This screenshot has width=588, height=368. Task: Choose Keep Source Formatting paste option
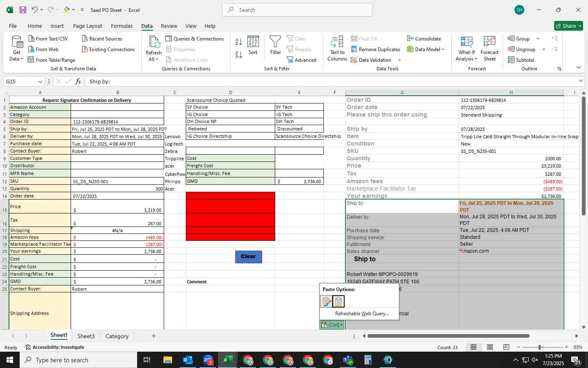point(326,301)
